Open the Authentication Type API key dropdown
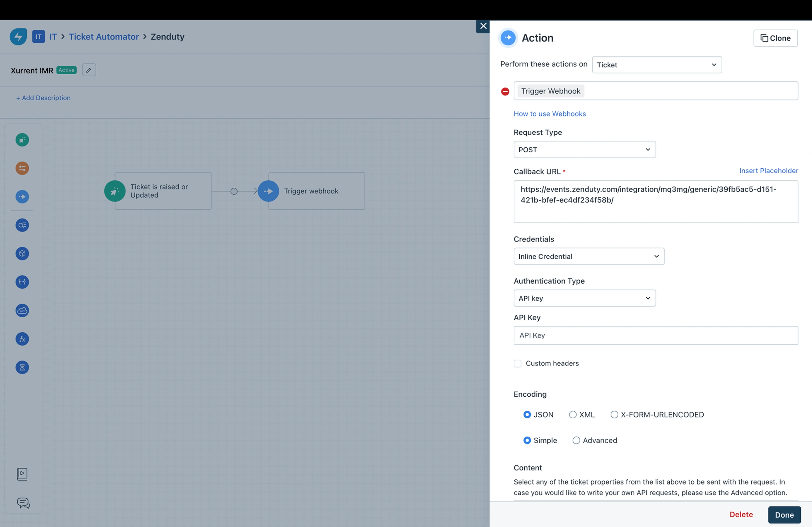This screenshot has width=812, height=527. [584, 298]
